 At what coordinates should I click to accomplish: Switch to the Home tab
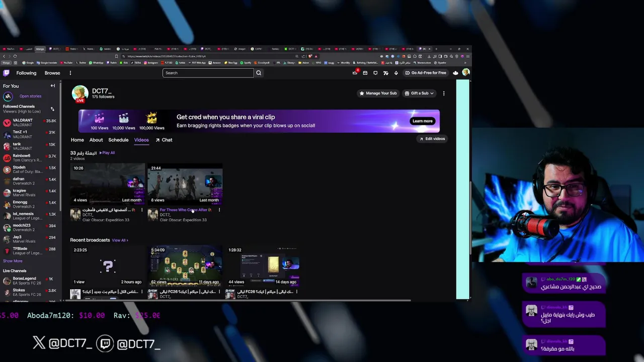pos(77,140)
